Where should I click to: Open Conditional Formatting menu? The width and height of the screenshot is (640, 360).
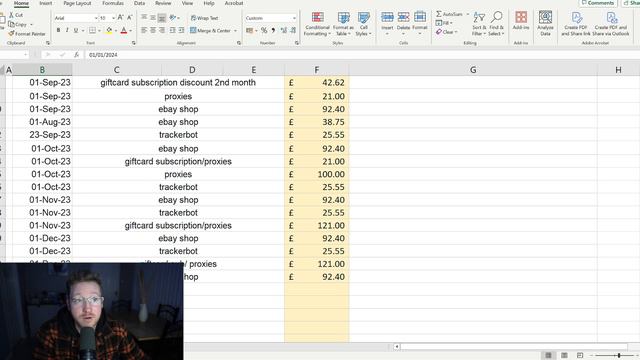click(x=317, y=24)
